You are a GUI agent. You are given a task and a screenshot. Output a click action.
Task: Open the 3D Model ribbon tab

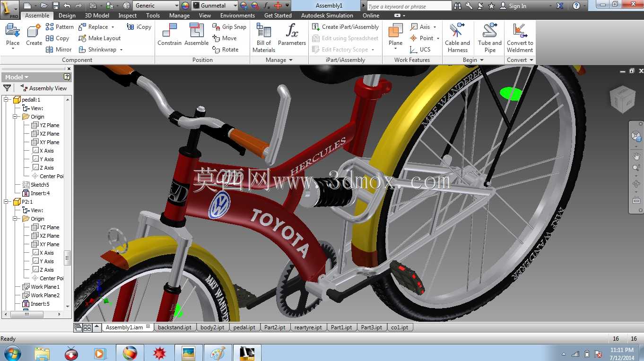(97, 16)
